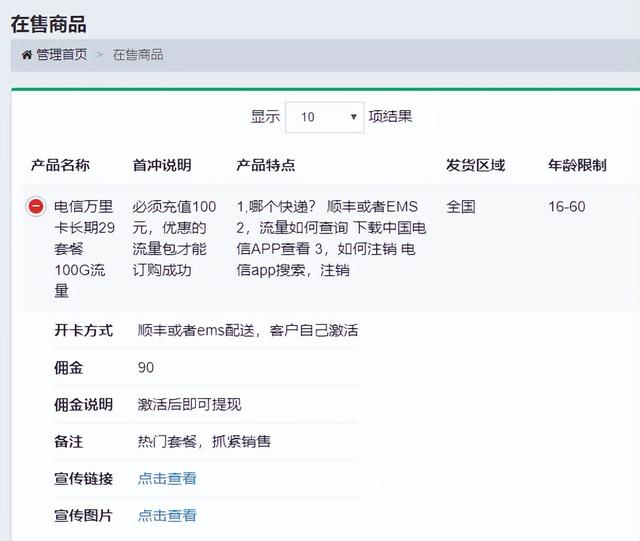Select the 热门套餐，抓紧销售 remark text
640x541 pixels.
click(x=204, y=441)
